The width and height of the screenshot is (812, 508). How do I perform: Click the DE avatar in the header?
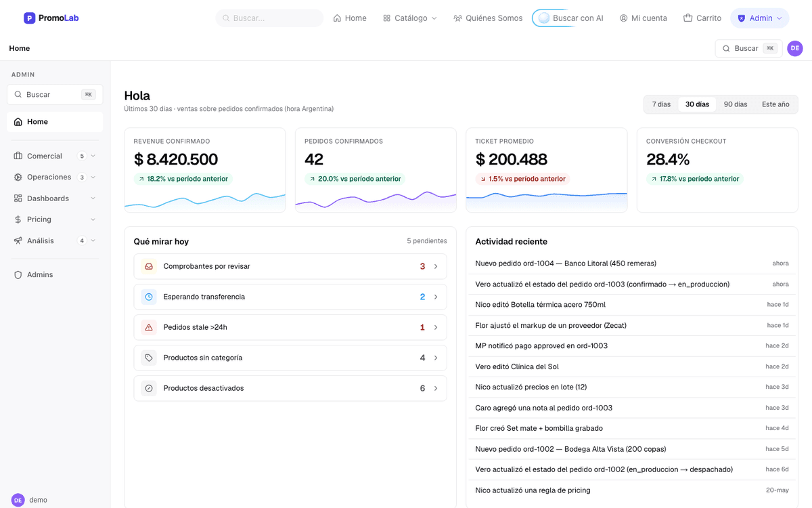point(795,48)
